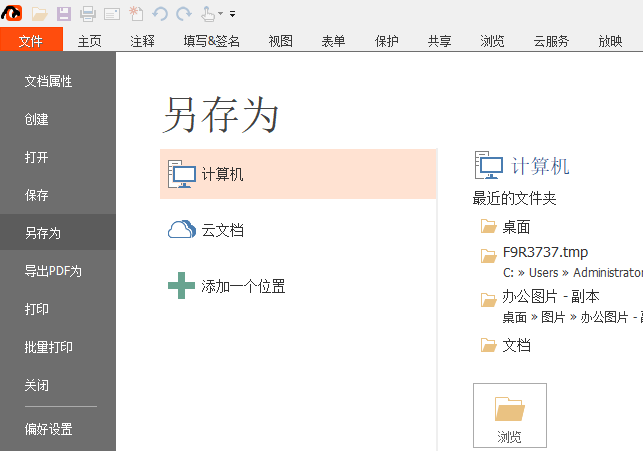643x451 pixels.
Task: Choose 保存 in the sidebar menu
Action: pos(58,195)
